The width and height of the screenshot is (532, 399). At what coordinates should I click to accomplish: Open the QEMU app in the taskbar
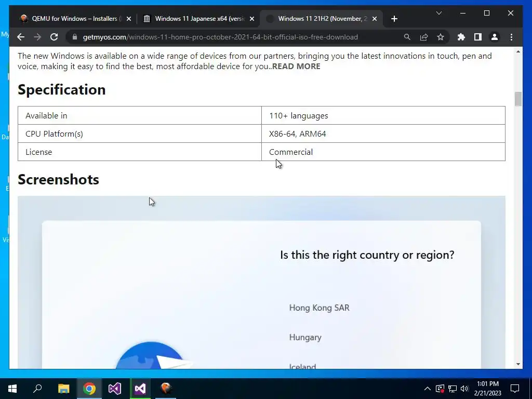(166, 388)
